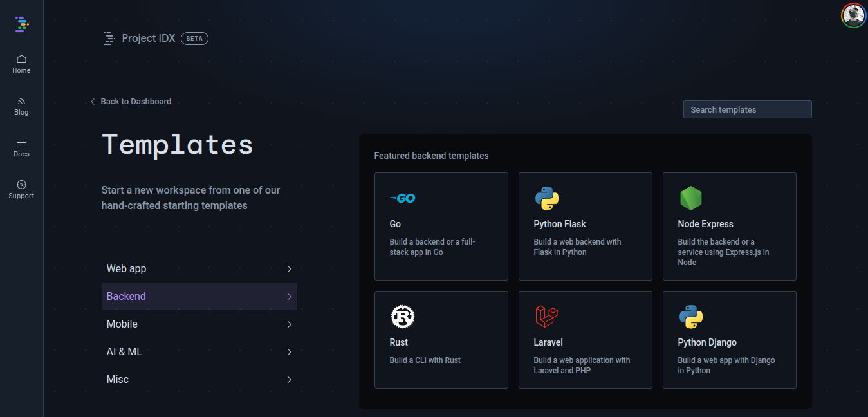The image size is (868, 417).
Task: Select the Rust template icon
Action: pyautogui.click(x=403, y=316)
